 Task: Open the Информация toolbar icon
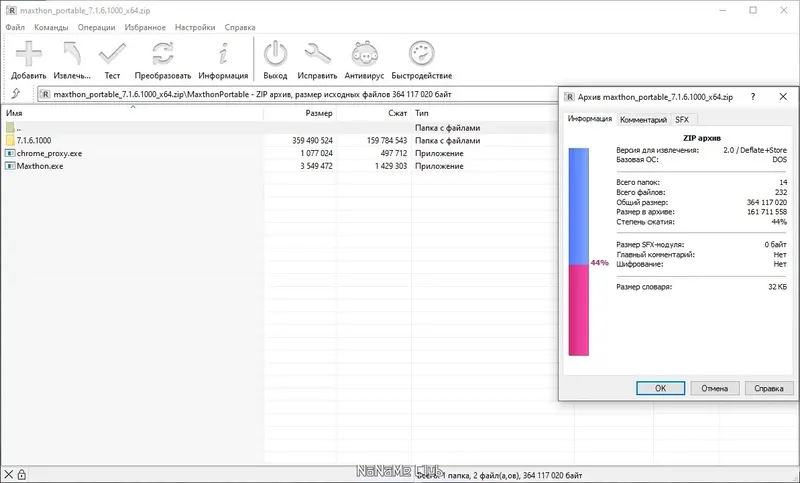tap(223, 54)
